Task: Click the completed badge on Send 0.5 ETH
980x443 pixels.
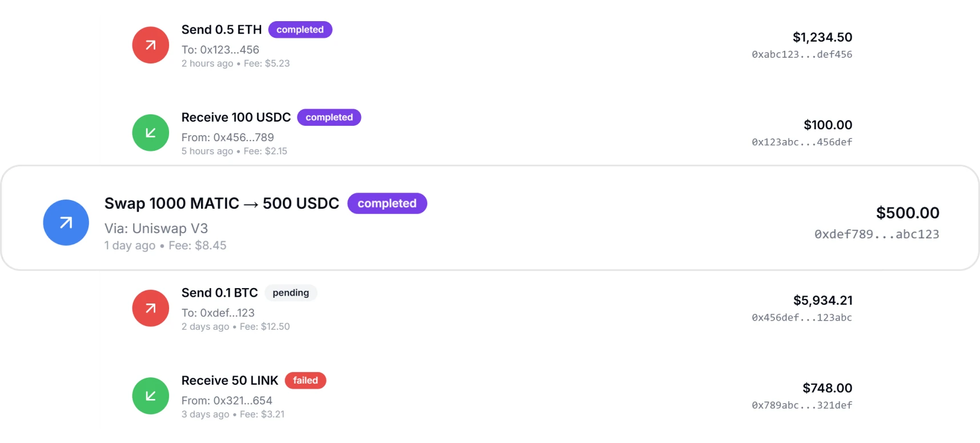Action: point(300,29)
